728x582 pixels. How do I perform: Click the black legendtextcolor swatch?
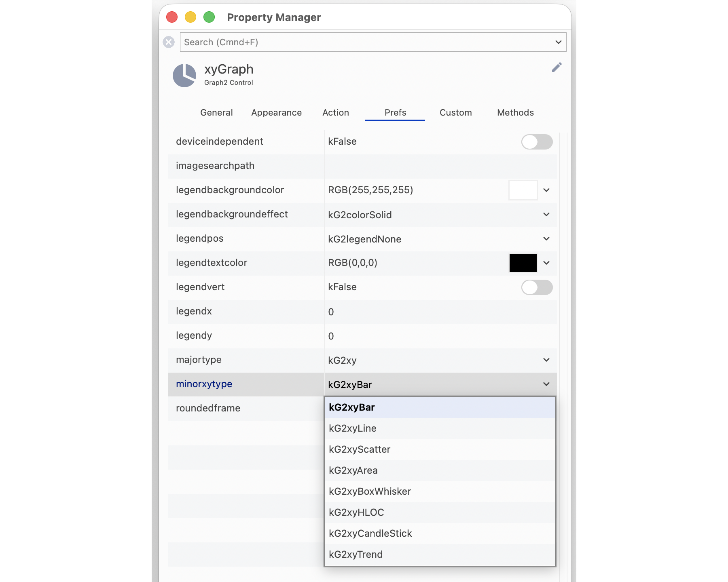tap(523, 263)
